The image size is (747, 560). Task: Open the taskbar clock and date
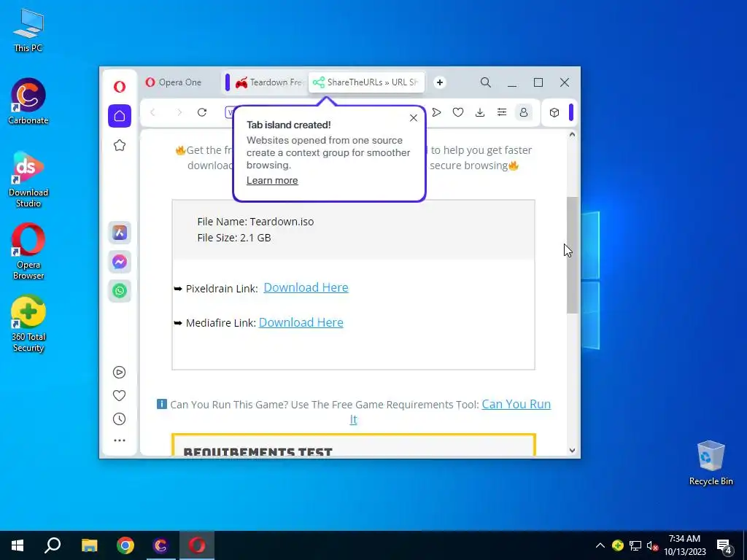coord(684,545)
